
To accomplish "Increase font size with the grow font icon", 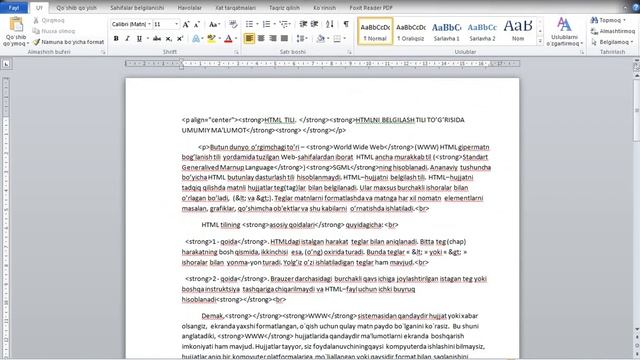I will point(186,24).
